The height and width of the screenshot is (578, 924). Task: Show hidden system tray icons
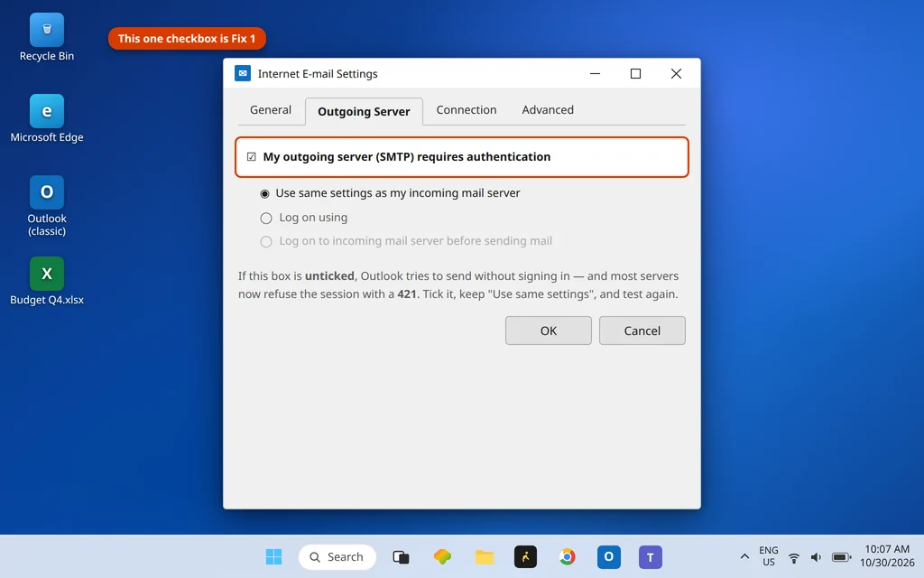[x=744, y=556]
